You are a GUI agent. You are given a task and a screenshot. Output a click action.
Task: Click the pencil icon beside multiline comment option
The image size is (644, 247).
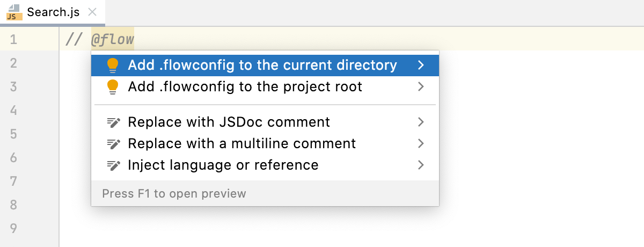pos(113,144)
